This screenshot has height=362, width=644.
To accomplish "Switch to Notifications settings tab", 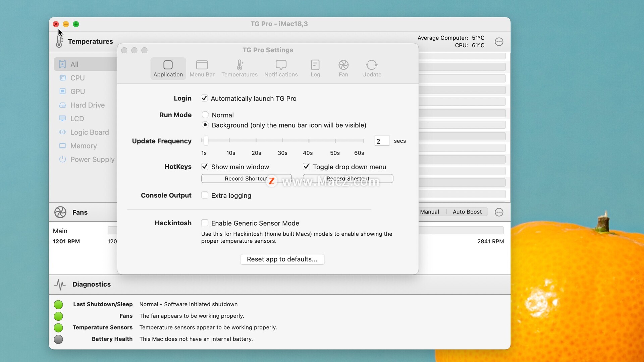I will [x=281, y=68].
